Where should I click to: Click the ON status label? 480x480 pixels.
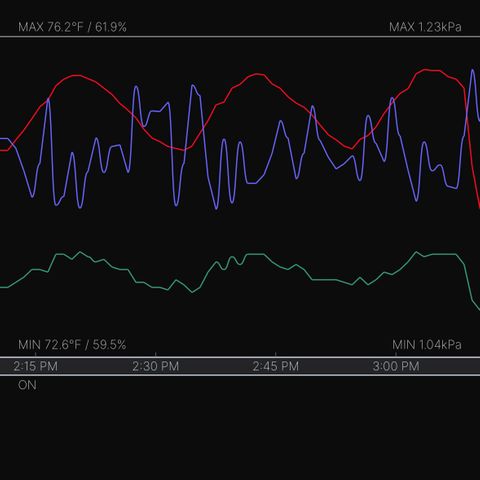[x=27, y=385]
